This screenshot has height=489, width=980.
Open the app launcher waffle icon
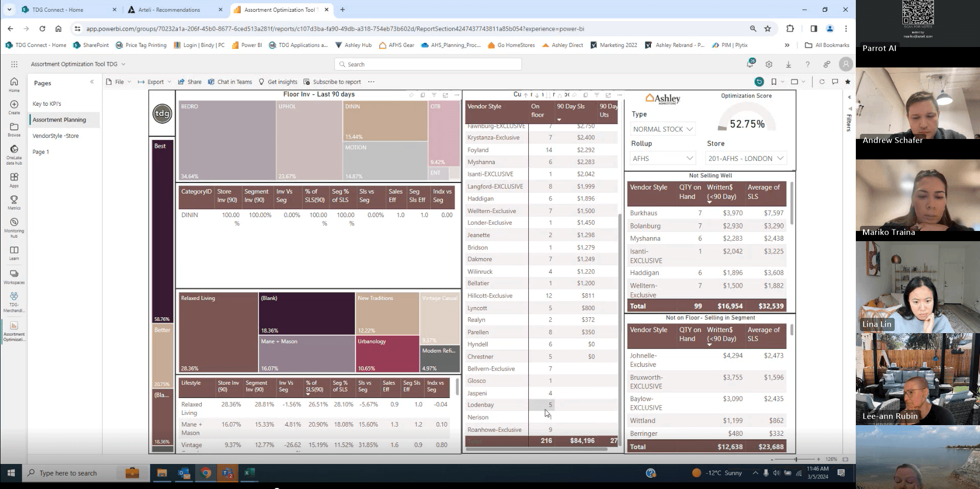click(14, 64)
